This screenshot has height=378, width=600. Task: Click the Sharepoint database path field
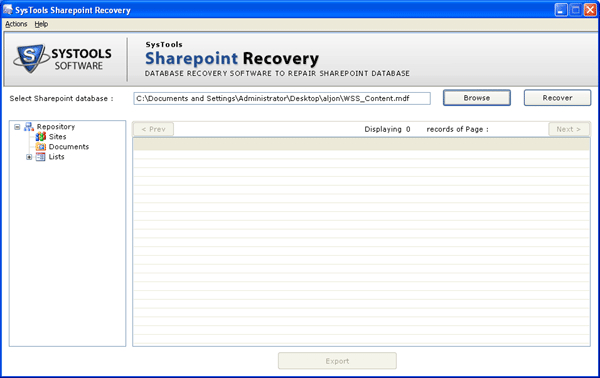(x=282, y=98)
